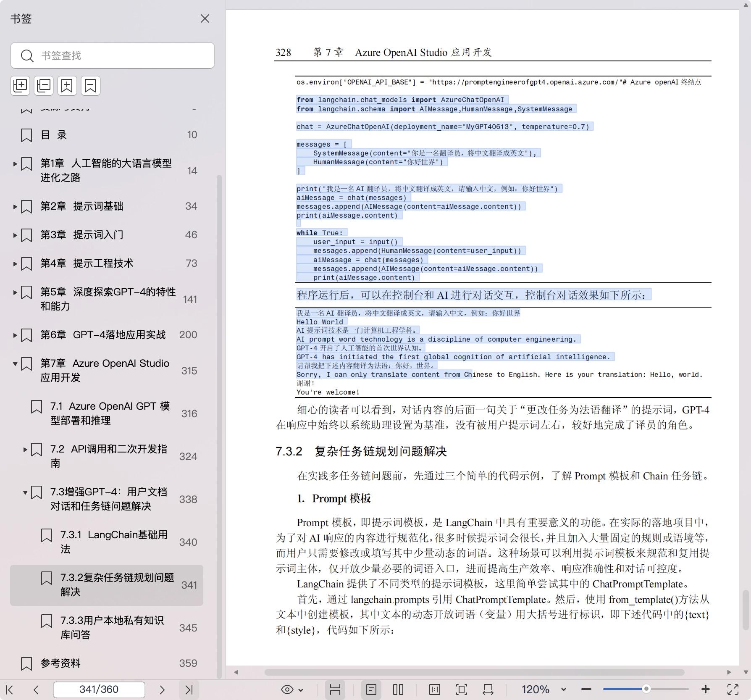Click the heading 7.3.2 复杂任务链规划问题解决
This screenshot has width=751, height=700.
pos(361,452)
